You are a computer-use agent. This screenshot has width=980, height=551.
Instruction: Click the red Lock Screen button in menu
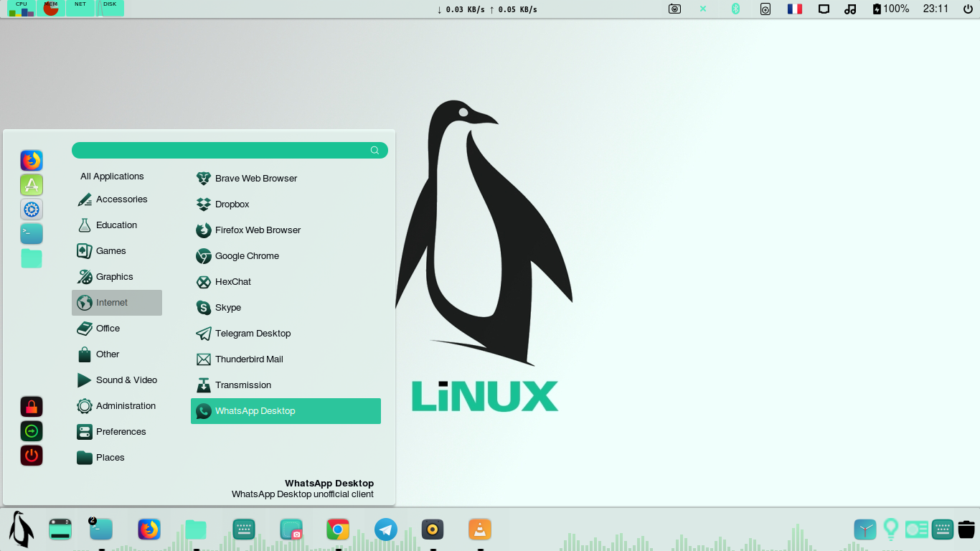32,407
